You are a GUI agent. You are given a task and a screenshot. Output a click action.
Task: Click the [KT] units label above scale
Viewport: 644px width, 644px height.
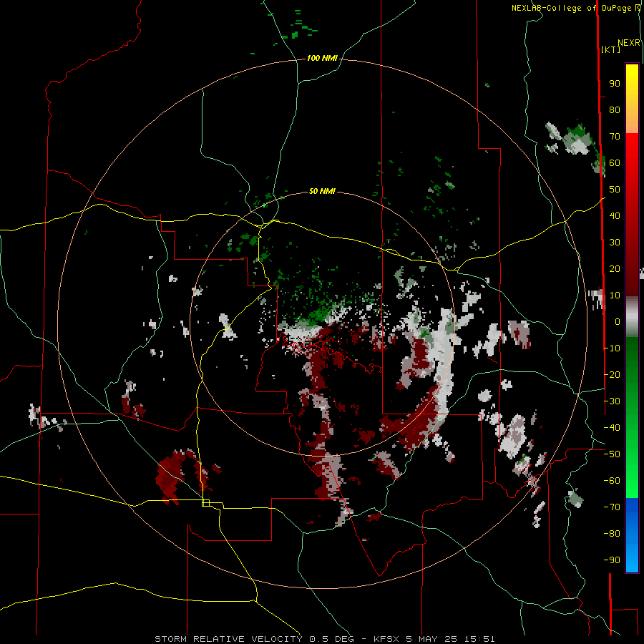pyautogui.click(x=610, y=49)
